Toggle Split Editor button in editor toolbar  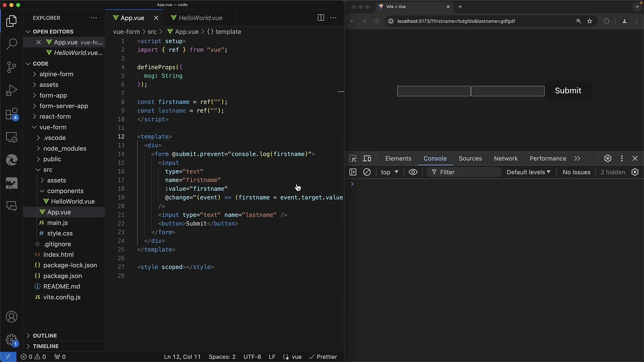[321, 18]
